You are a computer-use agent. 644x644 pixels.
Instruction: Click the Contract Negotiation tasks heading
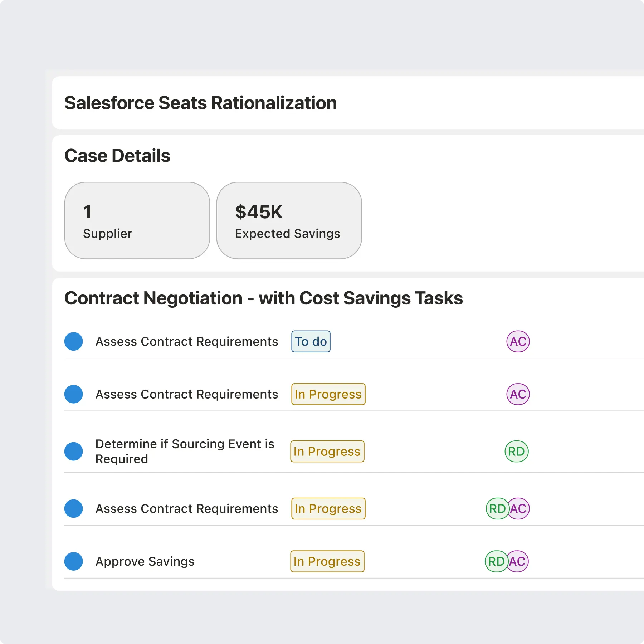pos(263,298)
